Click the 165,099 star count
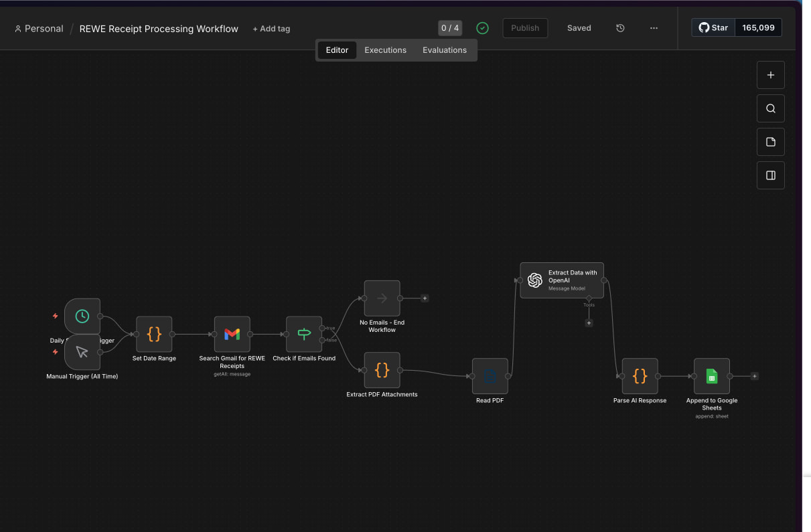 [x=758, y=27]
